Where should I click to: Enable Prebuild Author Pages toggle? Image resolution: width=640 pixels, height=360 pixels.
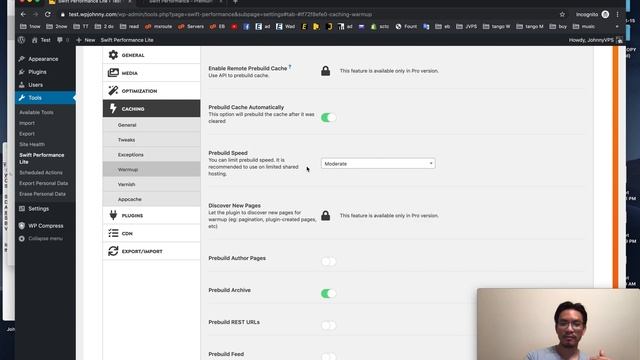328,261
